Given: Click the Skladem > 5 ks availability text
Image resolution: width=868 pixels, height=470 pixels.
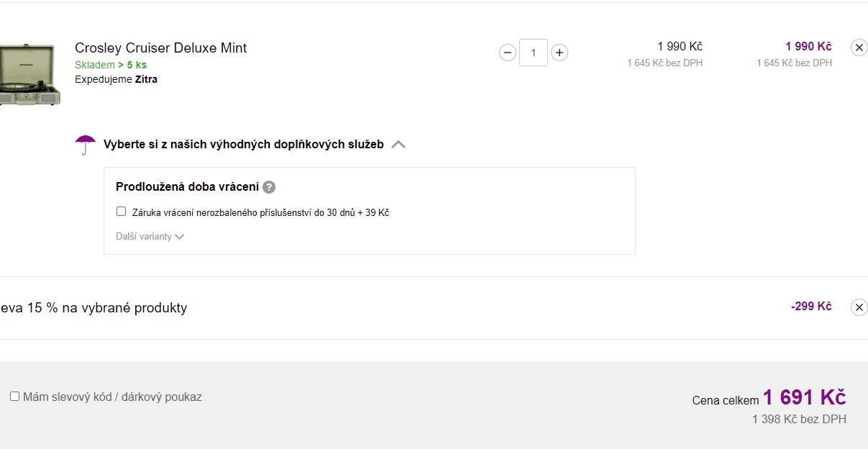Looking at the screenshot, I should [x=111, y=65].
